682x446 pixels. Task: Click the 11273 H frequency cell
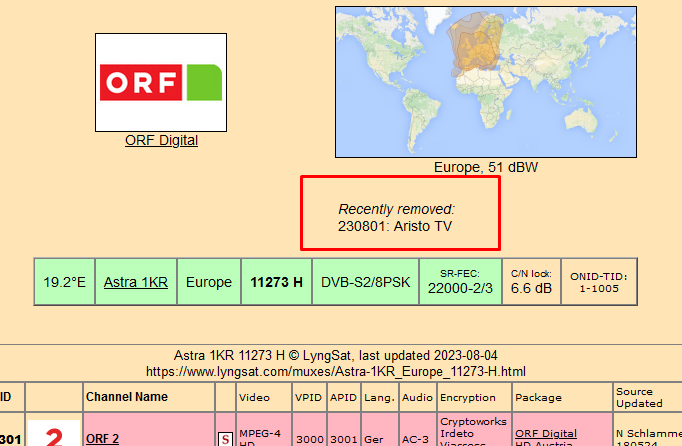(276, 282)
